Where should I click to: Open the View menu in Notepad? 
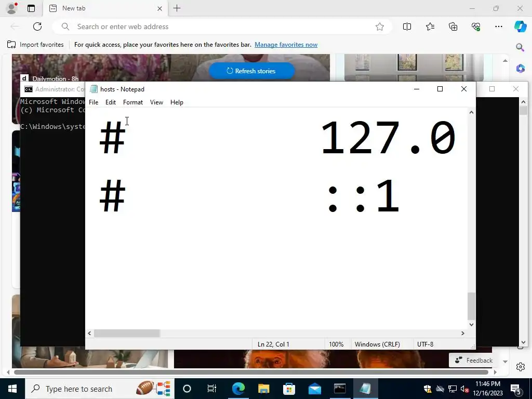click(156, 102)
